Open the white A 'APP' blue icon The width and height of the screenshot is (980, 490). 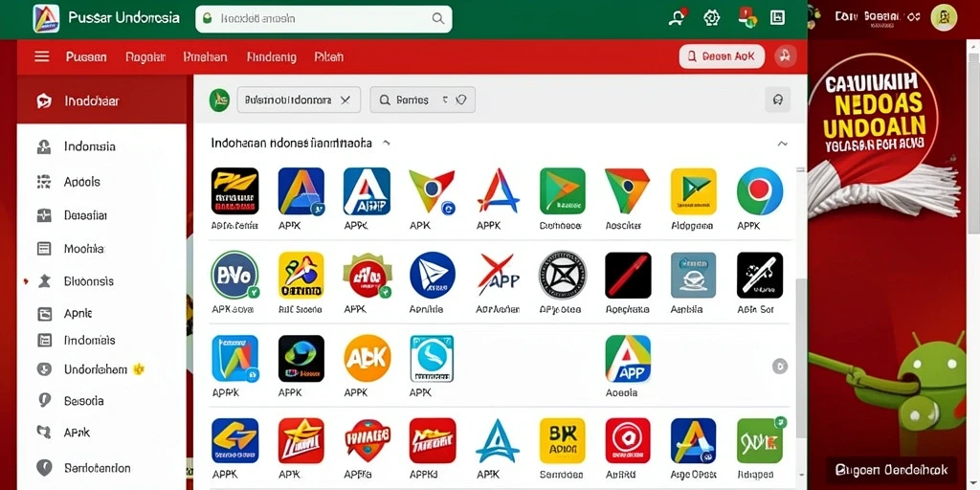(x=367, y=191)
